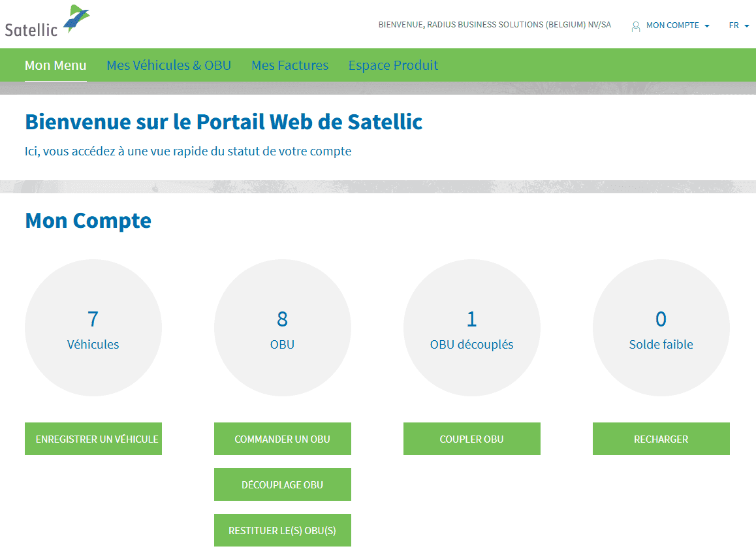Click the 0 Solde faible circle

661,328
